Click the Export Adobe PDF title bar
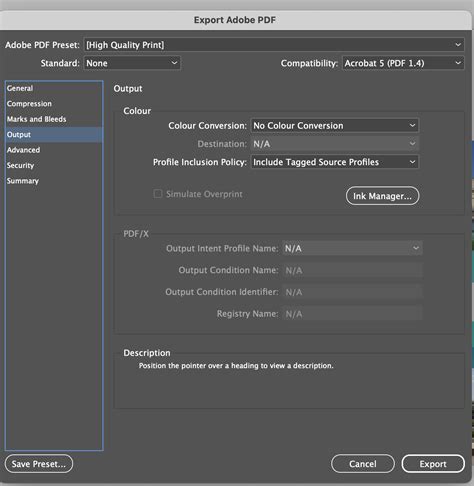The width and height of the screenshot is (474, 486). coord(235,20)
